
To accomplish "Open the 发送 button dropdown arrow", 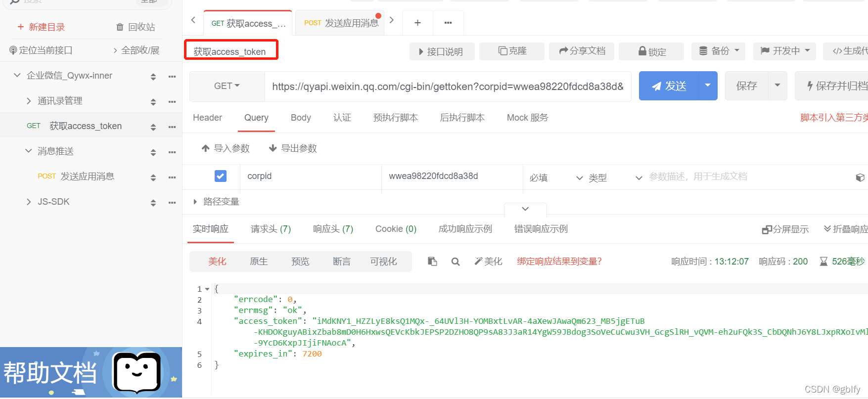I will (708, 86).
